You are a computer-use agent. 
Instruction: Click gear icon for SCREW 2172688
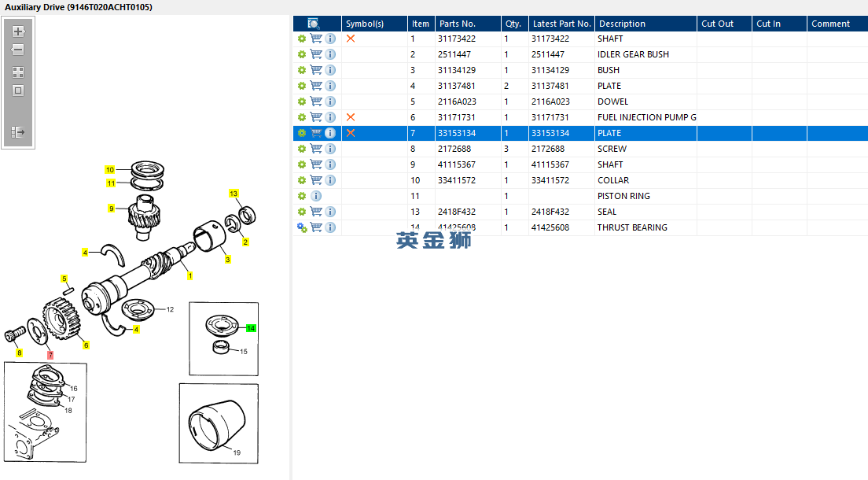tap(302, 149)
